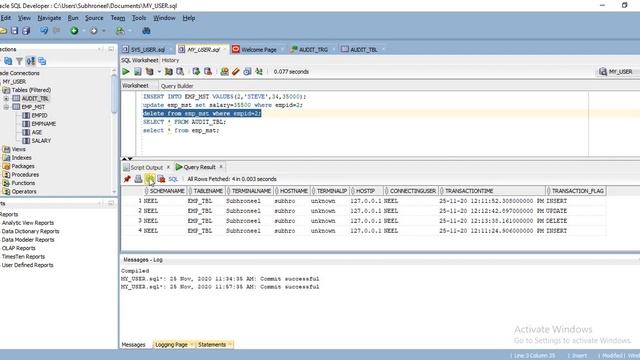Open dropdown beside SQL Worksheet icon in main toolbar

130,31
